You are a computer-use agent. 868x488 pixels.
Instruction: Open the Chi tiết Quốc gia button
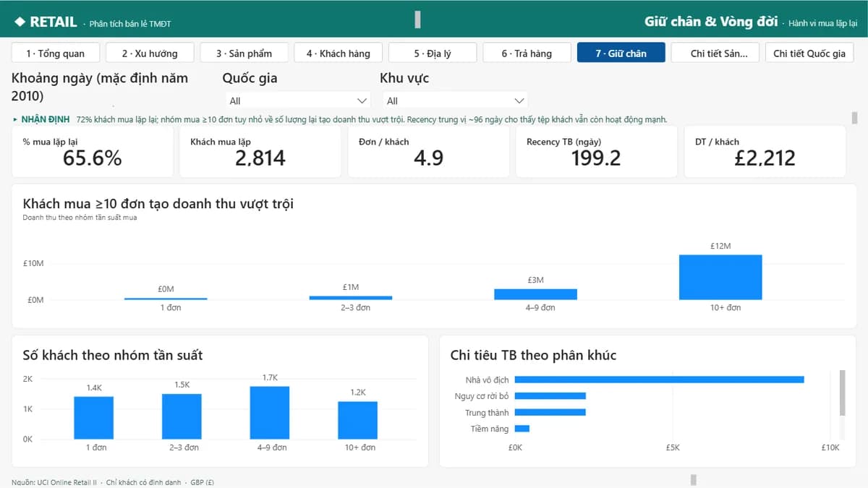809,53
